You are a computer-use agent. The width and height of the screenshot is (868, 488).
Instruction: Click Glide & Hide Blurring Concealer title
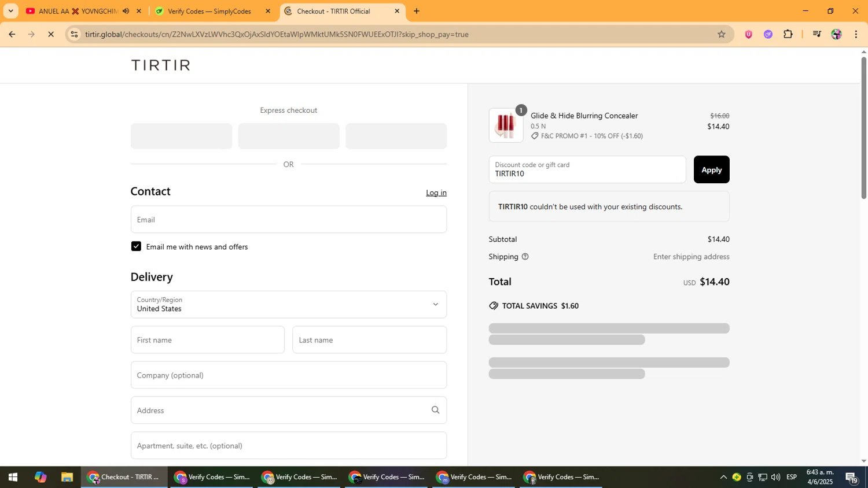click(584, 116)
